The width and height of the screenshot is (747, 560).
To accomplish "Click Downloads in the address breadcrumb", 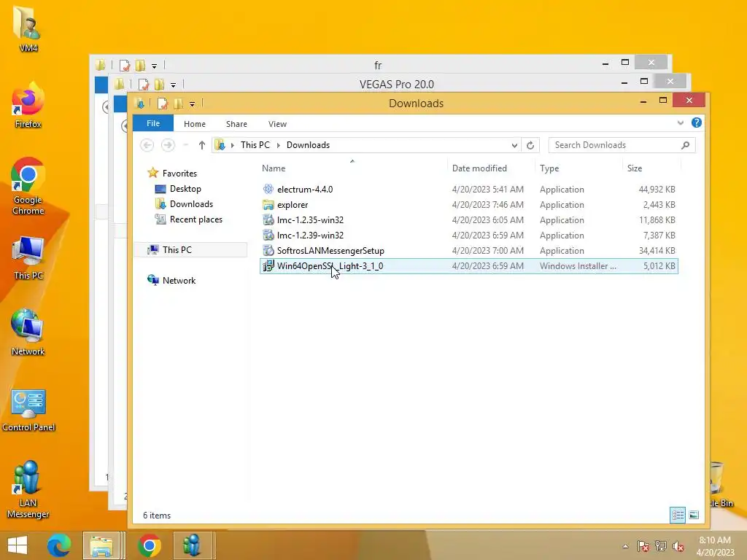I will coord(308,145).
